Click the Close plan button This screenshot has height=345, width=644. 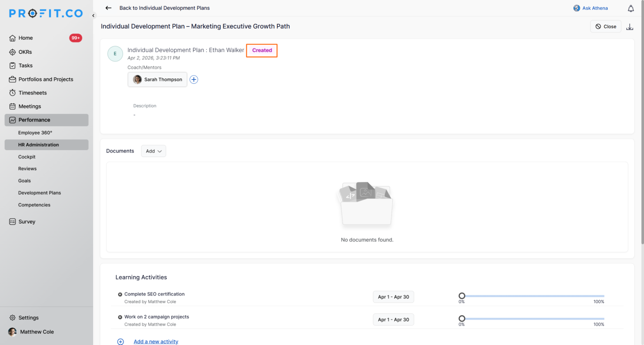[605, 26]
